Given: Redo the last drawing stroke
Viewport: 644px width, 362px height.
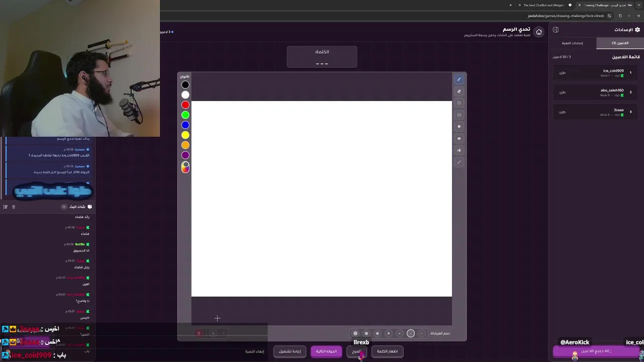Looking at the screenshot, I should click(x=223, y=333).
